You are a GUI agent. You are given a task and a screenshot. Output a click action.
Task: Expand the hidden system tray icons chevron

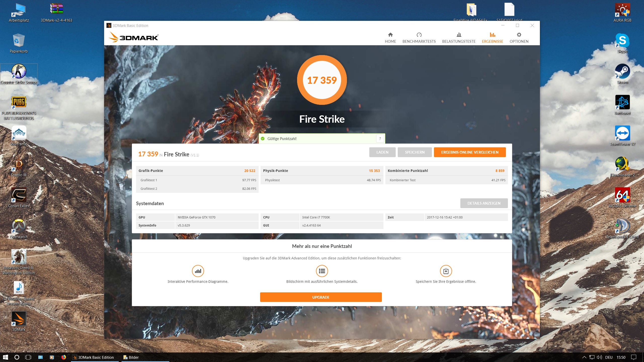(x=584, y=357)
